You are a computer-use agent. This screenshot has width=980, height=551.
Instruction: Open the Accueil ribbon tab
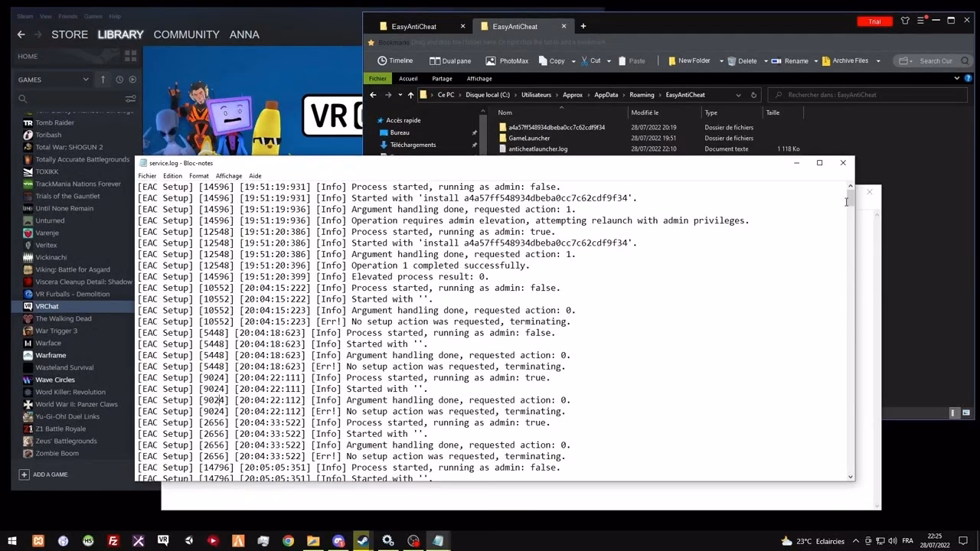408,78
